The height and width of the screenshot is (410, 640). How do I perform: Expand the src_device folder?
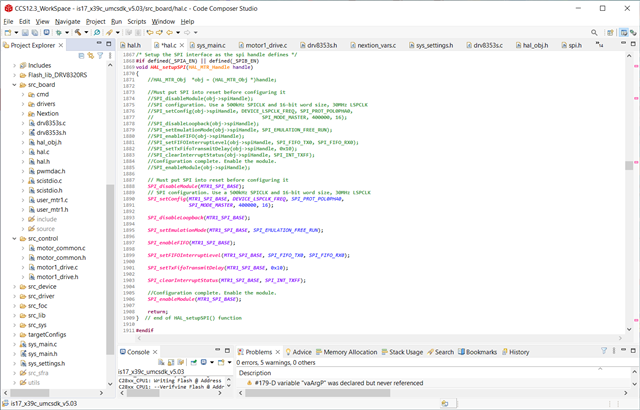[x=14, y=287]
